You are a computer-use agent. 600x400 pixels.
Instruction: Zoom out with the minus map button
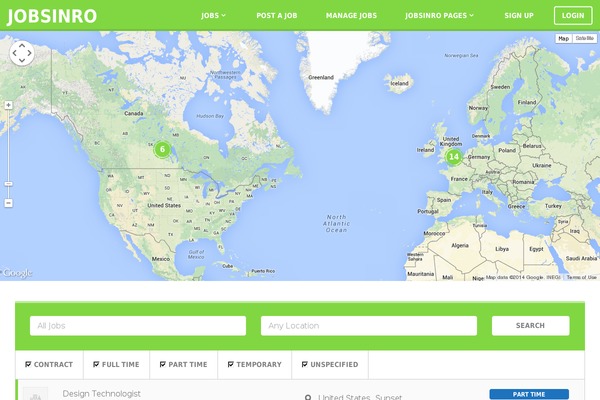tap(8, 203)
